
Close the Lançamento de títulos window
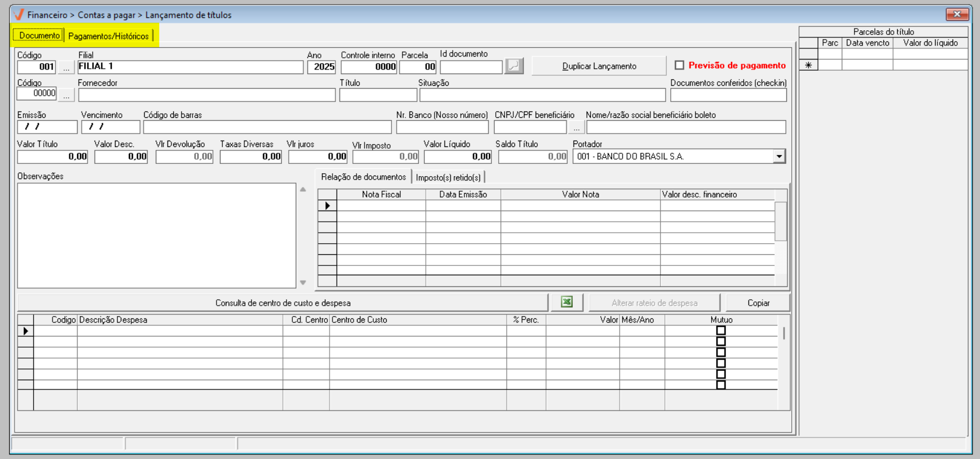pyautogui.click(x=957, y=14)
